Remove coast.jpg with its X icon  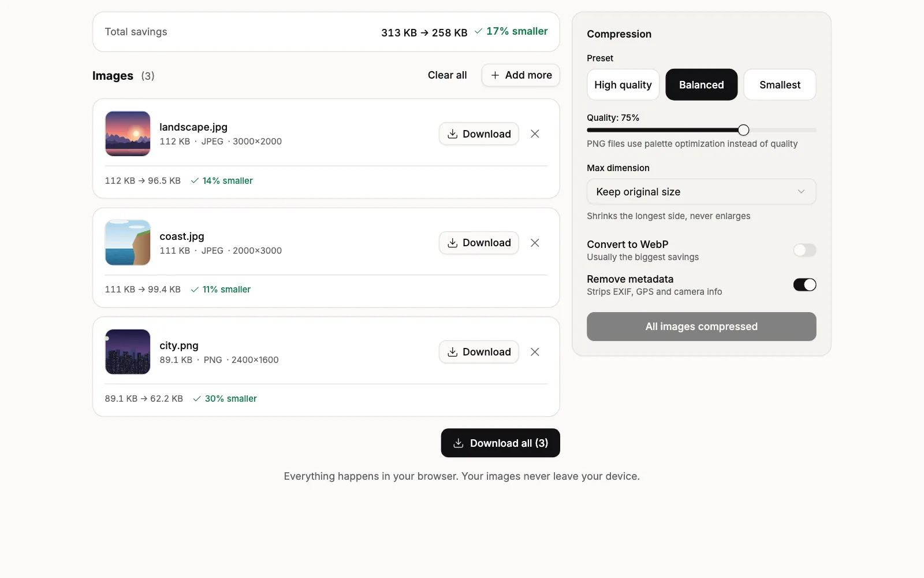pyautogui.click(x=535, y=243)
